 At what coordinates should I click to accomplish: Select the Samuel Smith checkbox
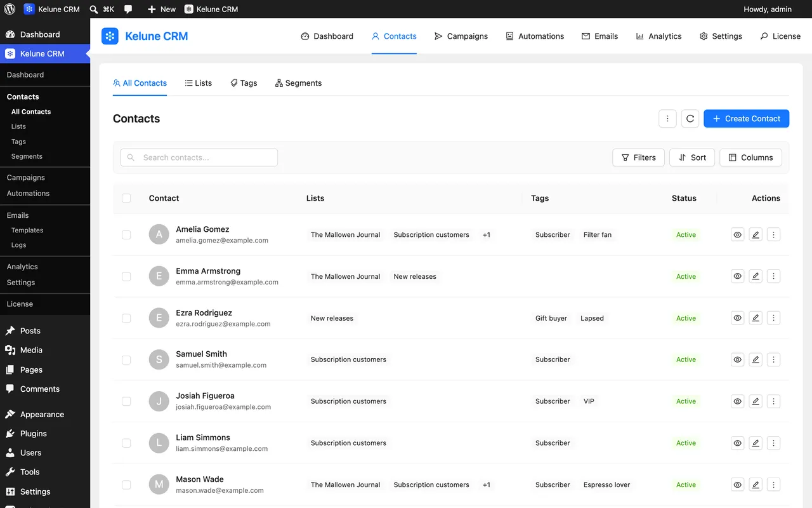pyautogui.click(x=126, y=359)
